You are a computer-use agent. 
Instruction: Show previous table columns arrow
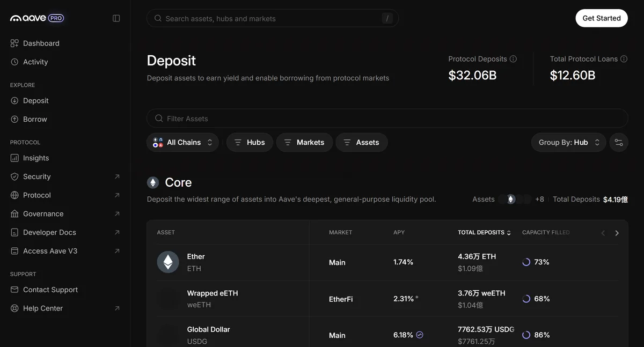pyautogui.click(x=603, y=233)
